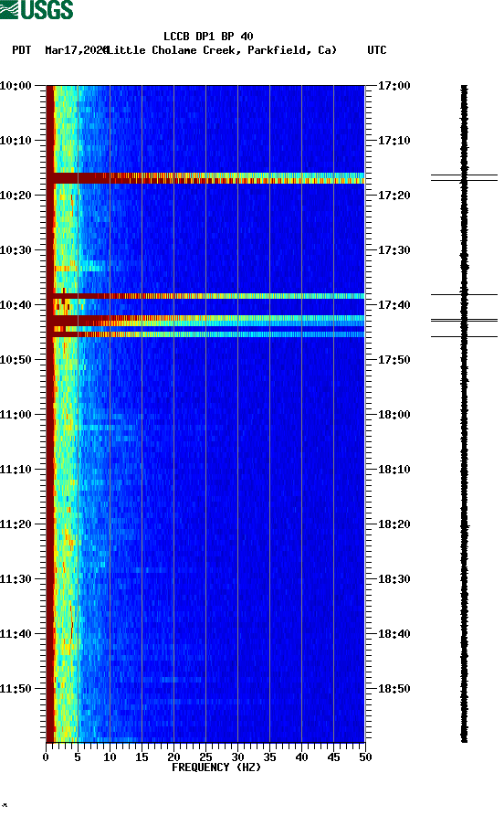Click the '11:40' PDT time label
504x815 pixels.
tap(16, 634)
